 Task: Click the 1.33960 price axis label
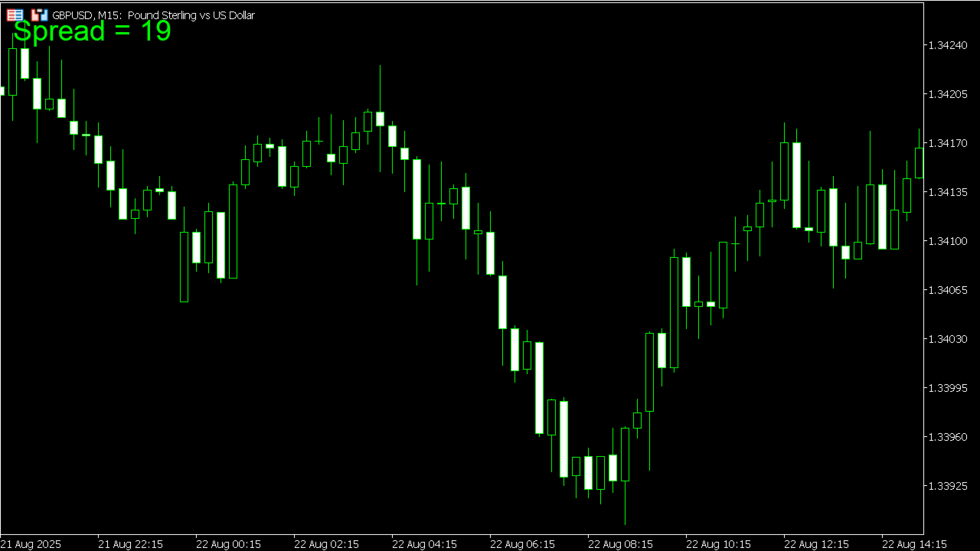948,437
